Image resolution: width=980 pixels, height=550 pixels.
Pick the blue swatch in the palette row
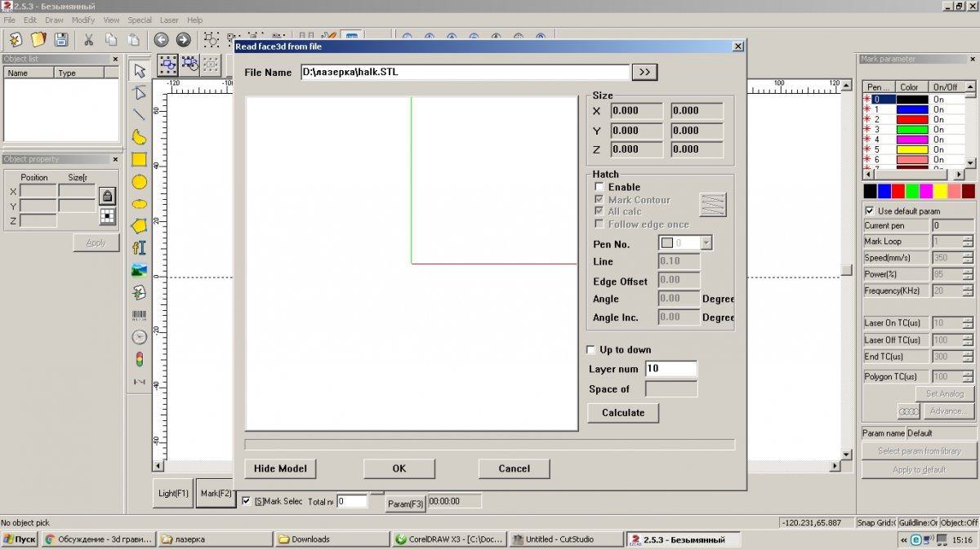[x=884, y=191]
